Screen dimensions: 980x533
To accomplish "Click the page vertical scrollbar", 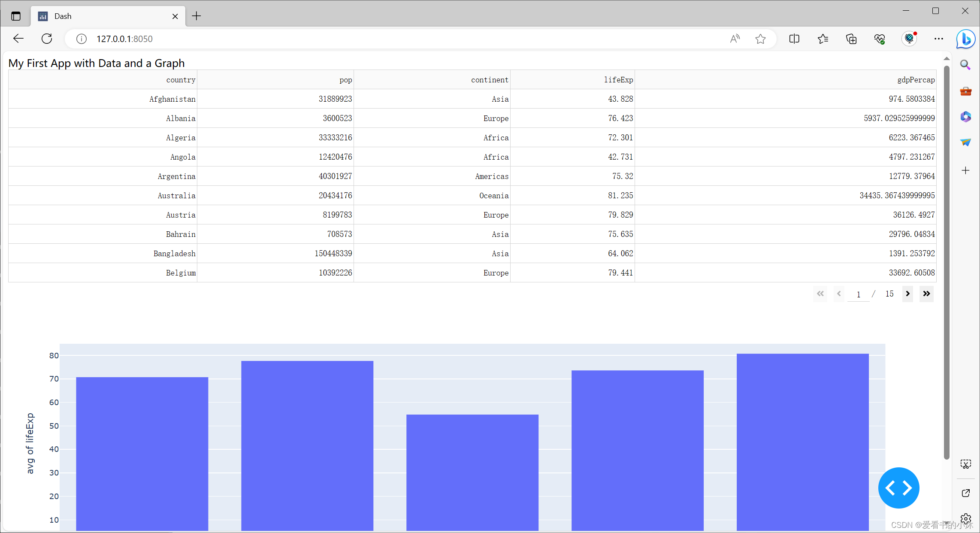I will 946,263.
